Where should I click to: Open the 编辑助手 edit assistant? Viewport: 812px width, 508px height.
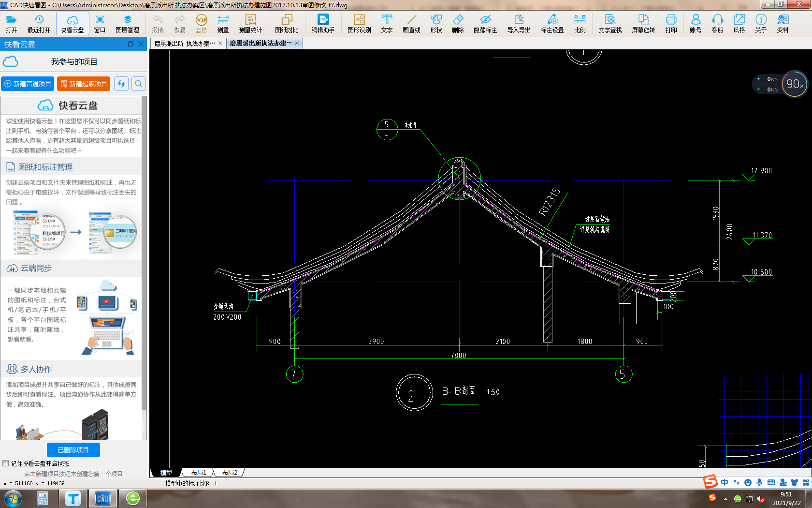[323, 23]
